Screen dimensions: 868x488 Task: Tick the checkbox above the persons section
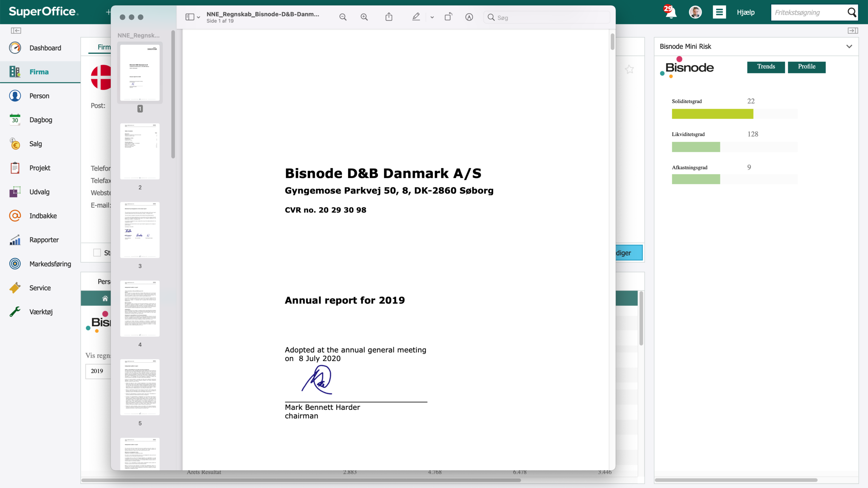tap(97, 253)
